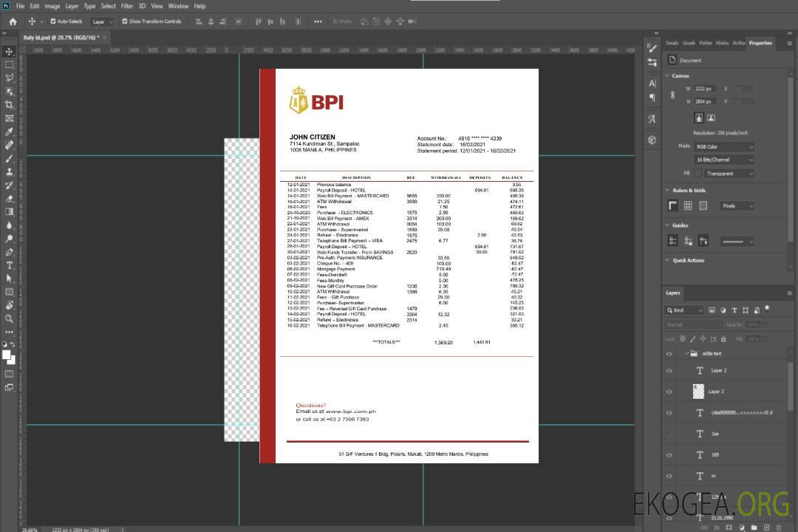Screen dimensions: 798x532
Task: Open the Paragraph panel icon
Action: pos(652,98)
